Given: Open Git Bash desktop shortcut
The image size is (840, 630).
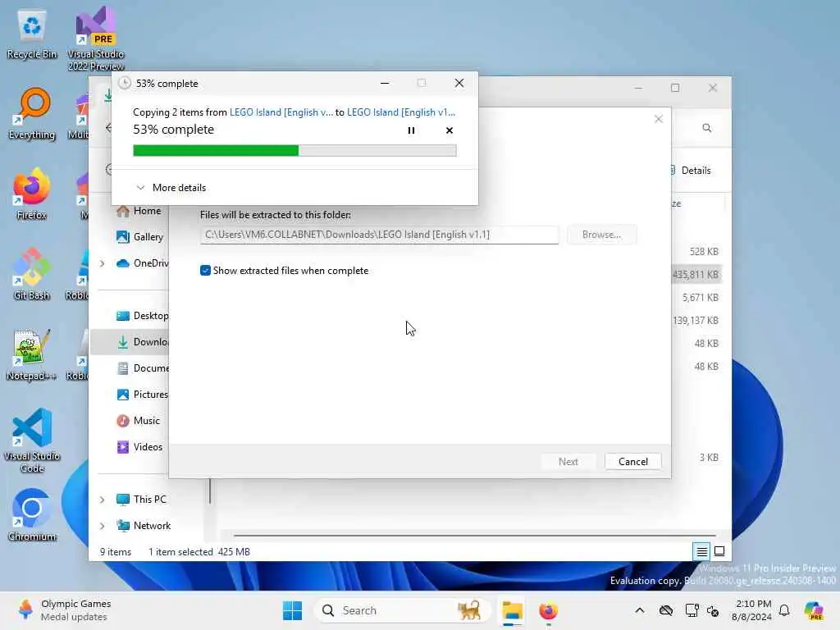Looking at the screenshot, I should [x=32, y=274].
